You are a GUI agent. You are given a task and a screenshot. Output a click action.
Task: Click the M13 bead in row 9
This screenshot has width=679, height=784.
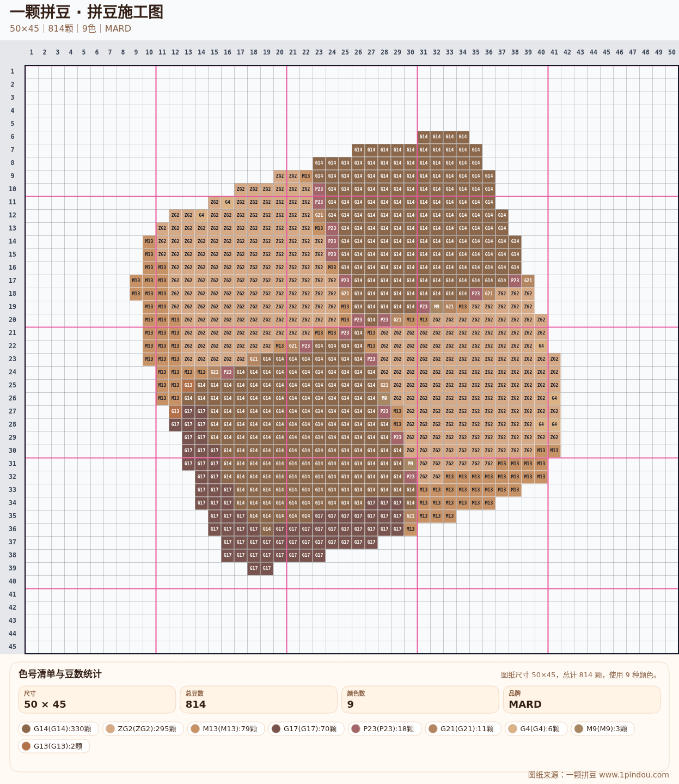306,176
